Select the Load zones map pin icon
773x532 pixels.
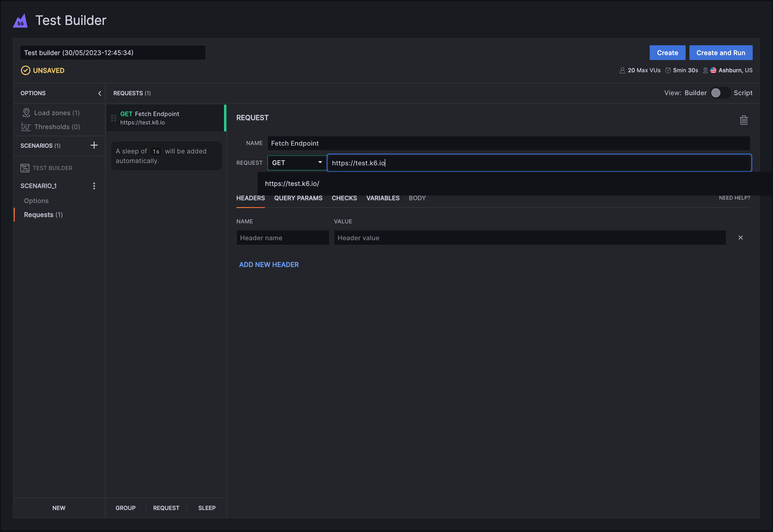(26, 113)
